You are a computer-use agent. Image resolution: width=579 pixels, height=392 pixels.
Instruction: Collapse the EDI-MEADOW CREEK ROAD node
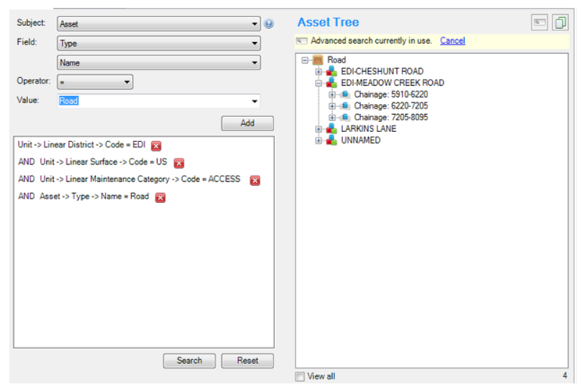tap(319, 83)
